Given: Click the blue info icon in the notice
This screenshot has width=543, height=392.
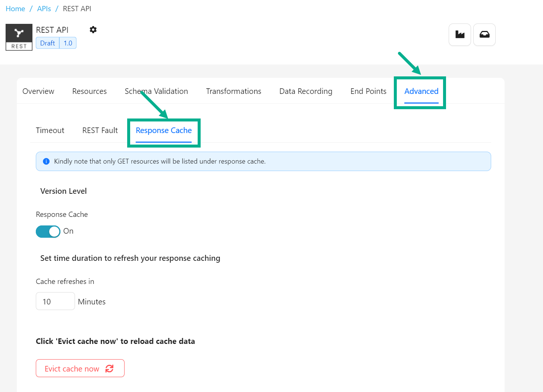Looking at the screenshot, I should [x=46, y=161].
